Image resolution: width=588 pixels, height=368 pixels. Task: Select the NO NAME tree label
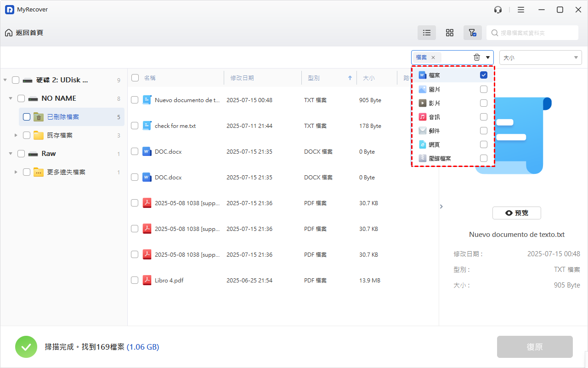tap(59, 98)
